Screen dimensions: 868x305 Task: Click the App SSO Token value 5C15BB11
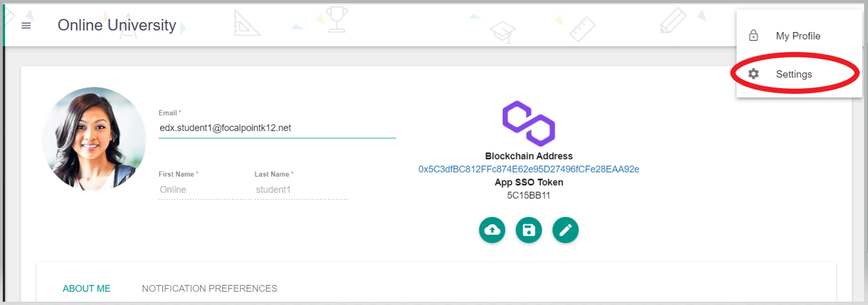point(529,195)
